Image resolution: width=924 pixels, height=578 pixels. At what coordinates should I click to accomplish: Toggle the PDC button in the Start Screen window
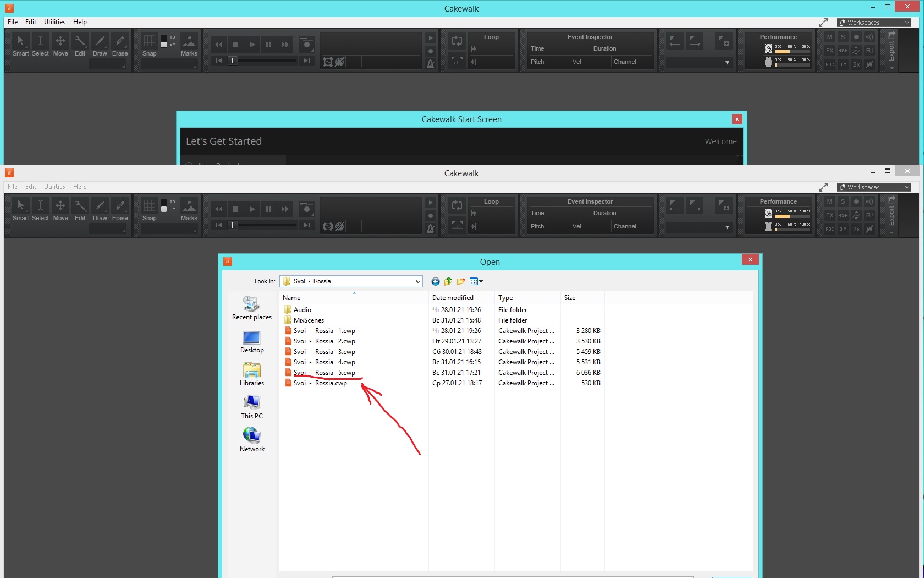point(830,64)
